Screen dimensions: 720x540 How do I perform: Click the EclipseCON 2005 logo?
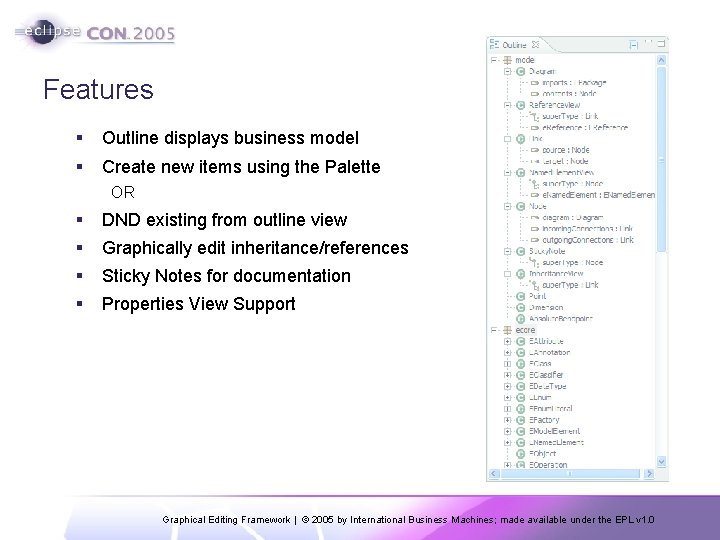click(95, 32)
